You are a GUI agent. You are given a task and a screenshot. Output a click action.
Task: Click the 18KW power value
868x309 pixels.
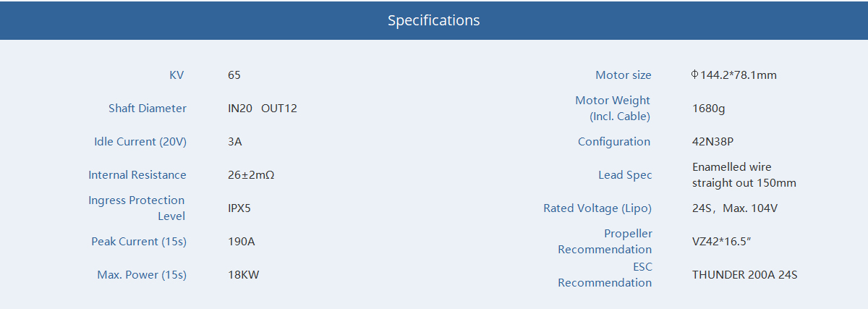coord(243,274)
